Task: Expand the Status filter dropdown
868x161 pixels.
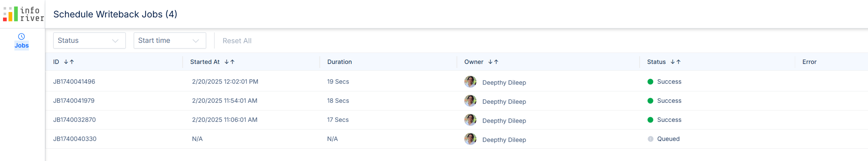Action: pos(89,41)
